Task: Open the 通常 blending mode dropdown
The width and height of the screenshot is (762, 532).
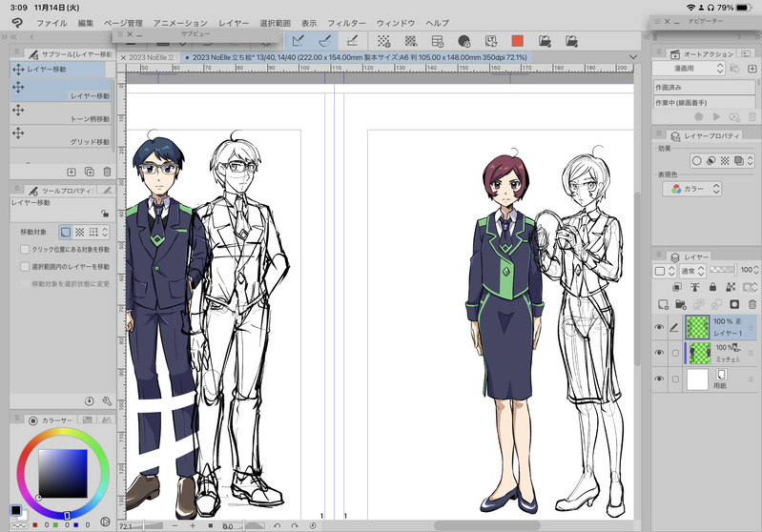Action: pyautogui.click(x=692, y=271)
